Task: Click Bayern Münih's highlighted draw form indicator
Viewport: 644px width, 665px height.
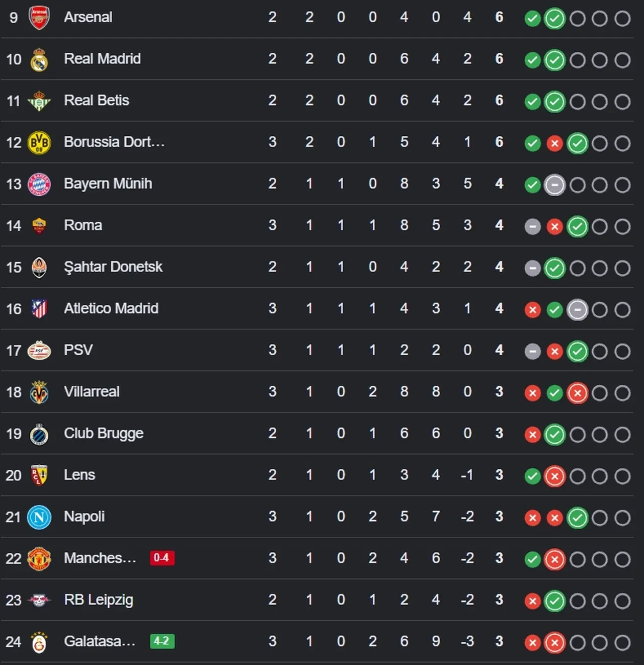Action: click(554, 185)
